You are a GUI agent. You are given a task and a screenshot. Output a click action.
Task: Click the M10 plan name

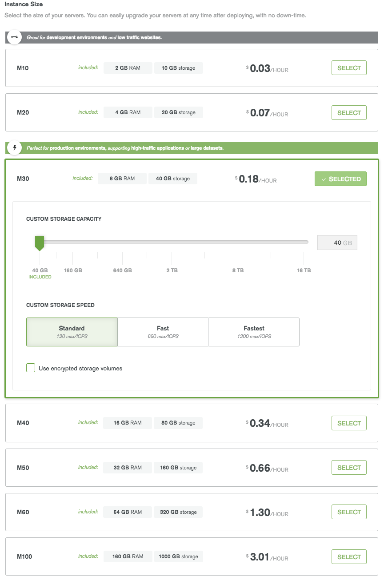coord(23,68)
